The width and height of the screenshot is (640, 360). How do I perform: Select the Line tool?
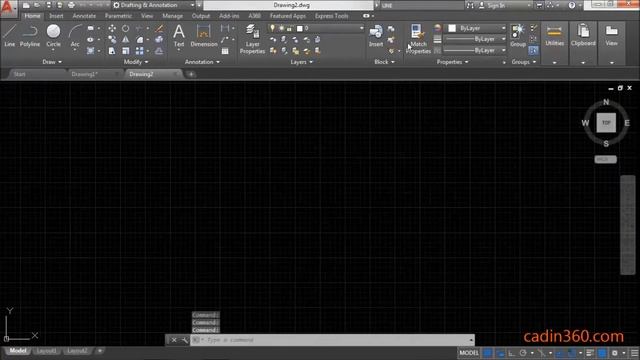[9, 36]
